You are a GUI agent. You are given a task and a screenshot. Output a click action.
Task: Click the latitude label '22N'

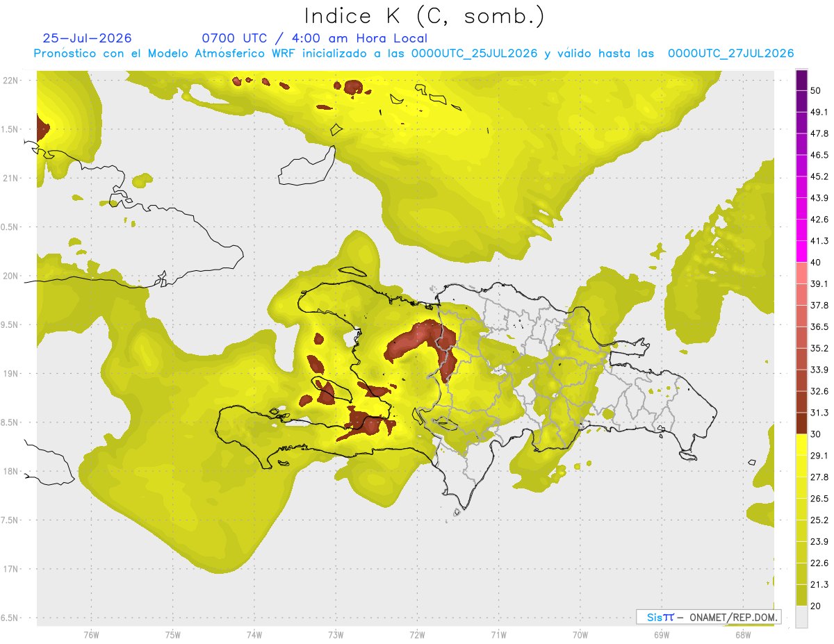coord(10,80)
